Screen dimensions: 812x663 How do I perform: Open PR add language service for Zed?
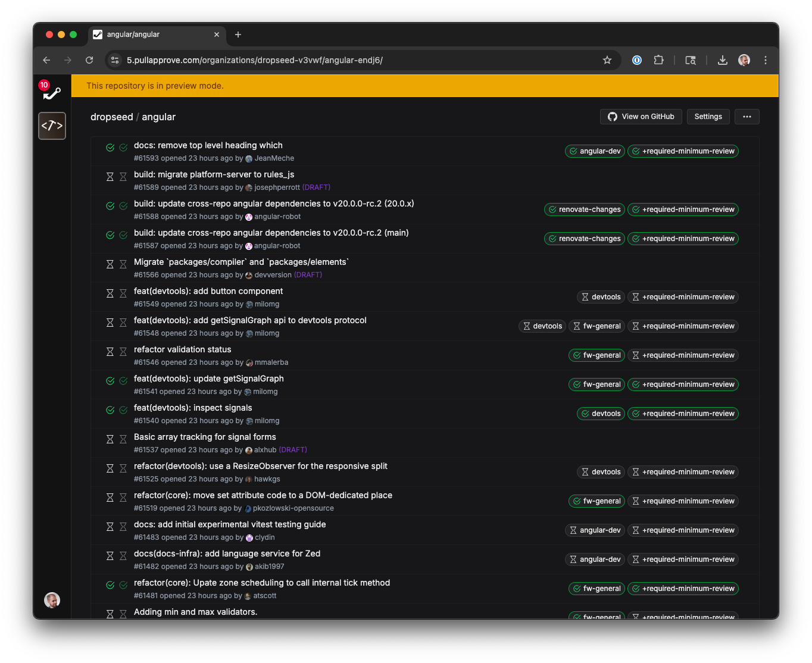click(227, 553)
